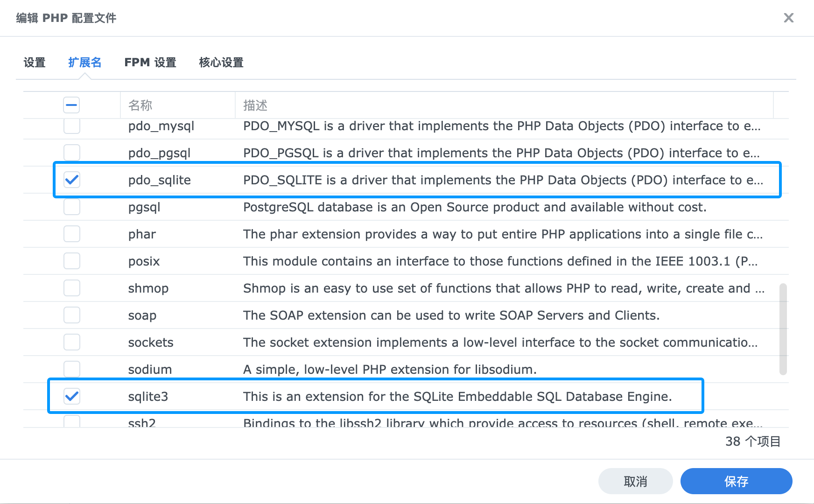Check the sockets extension box
Viewport: 814px width, 504px height.
[x=72, y=342]
